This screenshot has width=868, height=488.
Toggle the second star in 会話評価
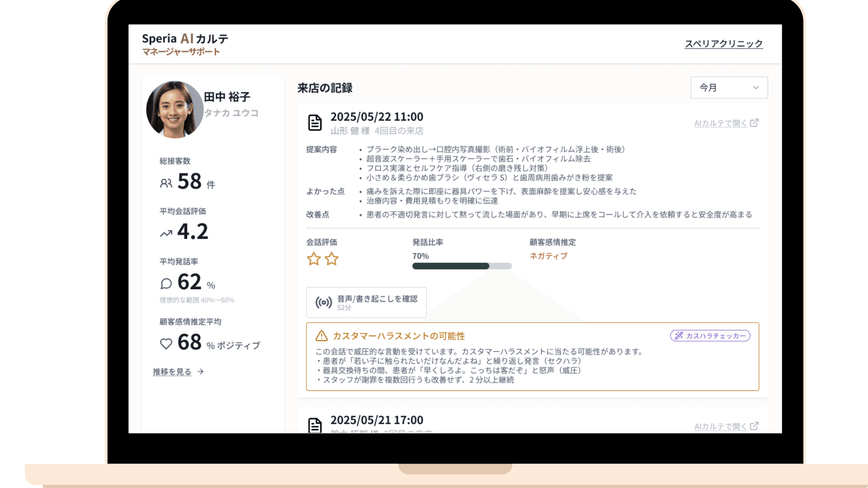[x=332, y=259]
